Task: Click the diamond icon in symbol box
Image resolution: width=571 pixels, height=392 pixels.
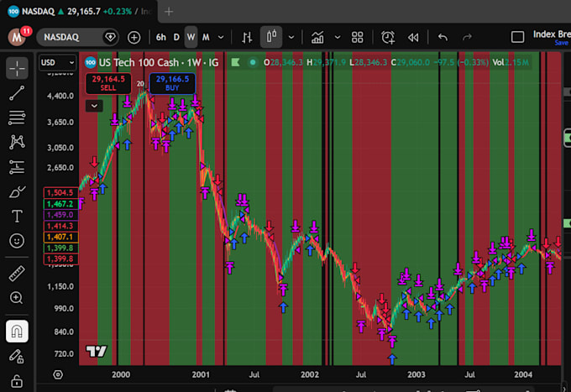Action: 110,37
